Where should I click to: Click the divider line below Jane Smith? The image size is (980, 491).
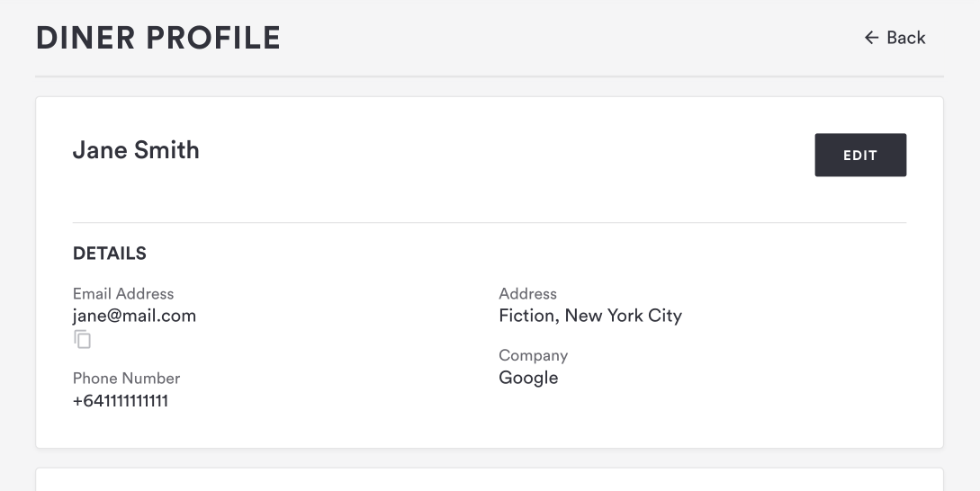click(x=490, y=222)
